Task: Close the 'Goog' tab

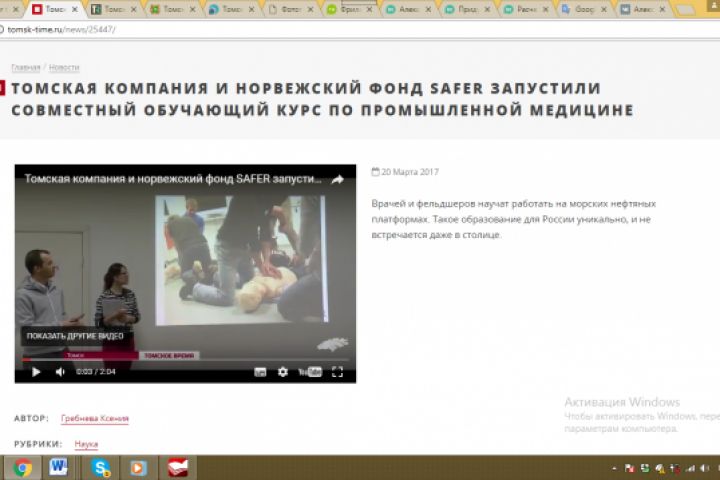Action: 604,9
